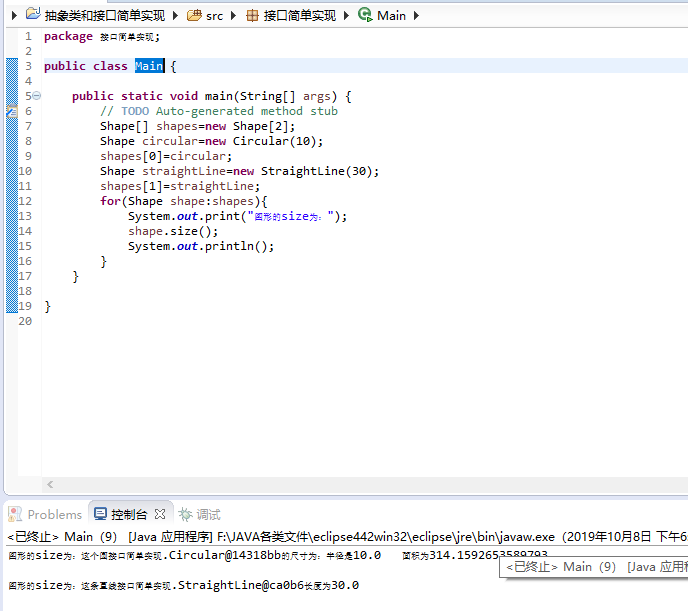Close the 控制台 console tab
The width and height of the screenshot is (688, 611).
click(x=160, y=514)
